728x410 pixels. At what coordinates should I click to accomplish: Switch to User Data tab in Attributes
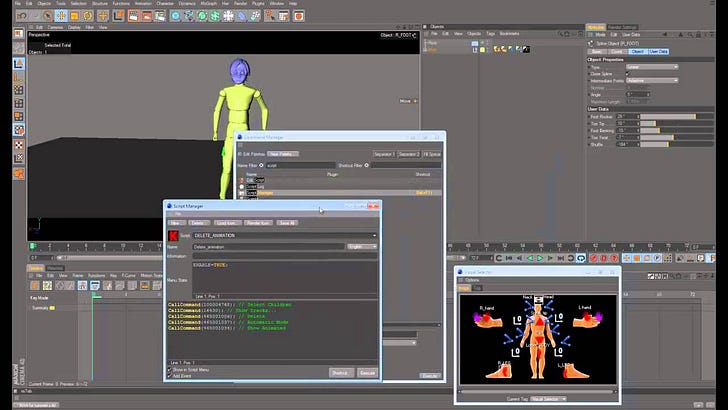click(x=659, y=52)
